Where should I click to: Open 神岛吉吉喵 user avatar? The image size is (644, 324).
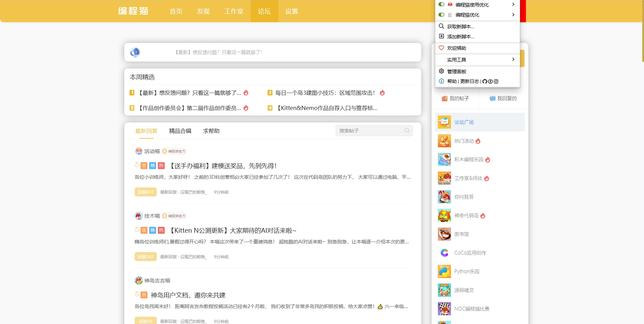point(139,280)
